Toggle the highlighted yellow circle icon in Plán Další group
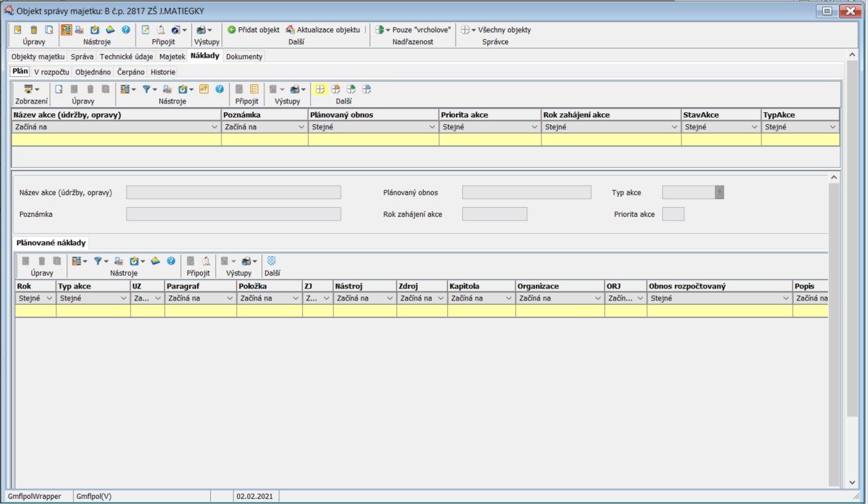Viewport: 868px width, 504px height. (x=320, y=89)
